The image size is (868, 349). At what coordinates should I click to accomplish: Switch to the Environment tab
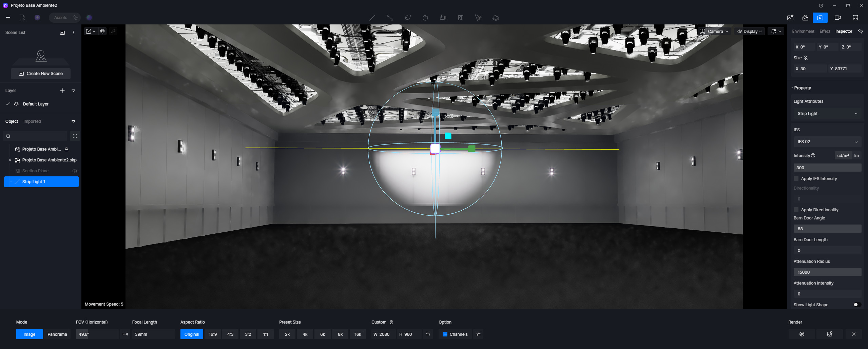(803, 31)
